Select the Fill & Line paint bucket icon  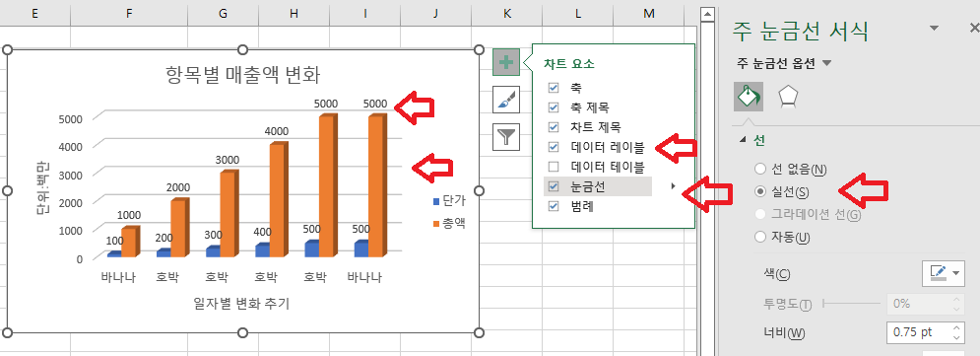749,97
